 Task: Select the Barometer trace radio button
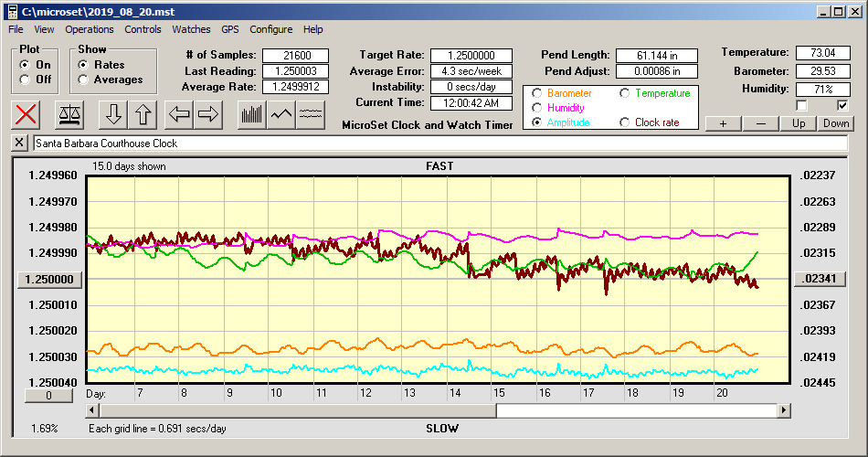tap(536, 93)
